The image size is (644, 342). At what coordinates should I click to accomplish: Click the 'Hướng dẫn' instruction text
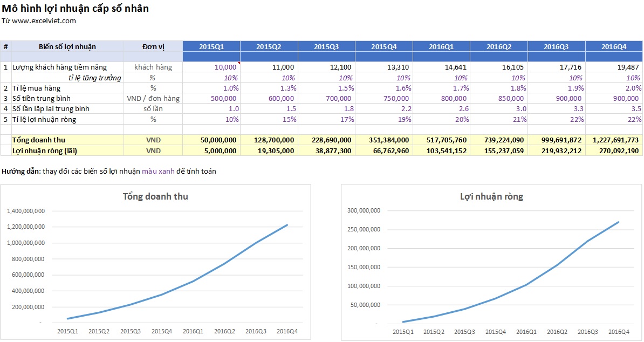pyautogui.click(x=108, y=171)
